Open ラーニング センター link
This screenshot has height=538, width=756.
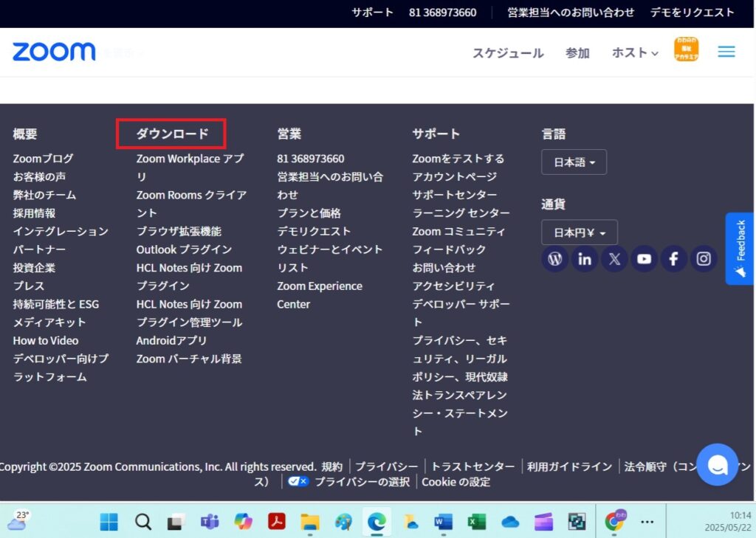(x=461, y=213)
